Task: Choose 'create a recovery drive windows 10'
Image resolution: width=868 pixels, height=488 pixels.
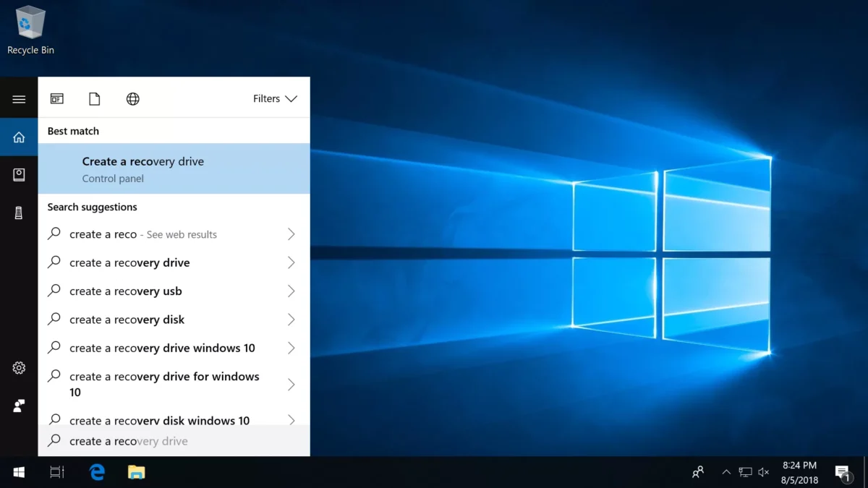Action: 162,348
